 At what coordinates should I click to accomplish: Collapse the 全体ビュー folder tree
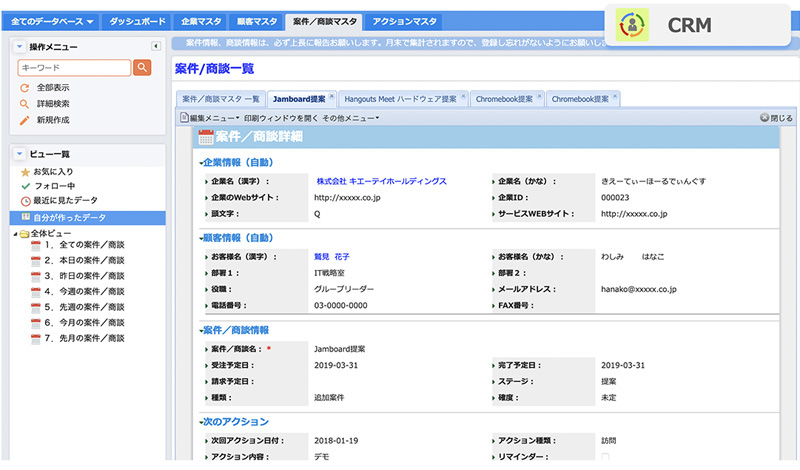(15, 233)
